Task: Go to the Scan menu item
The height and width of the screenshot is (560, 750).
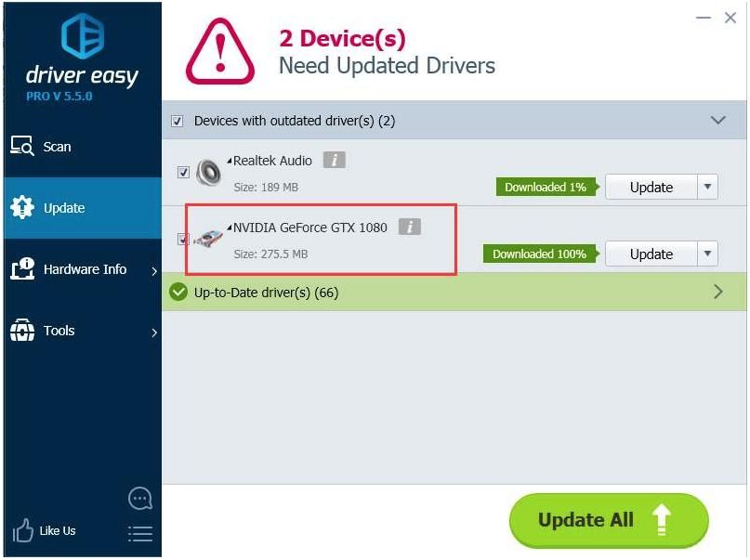Action: click(x=83, y=147)
